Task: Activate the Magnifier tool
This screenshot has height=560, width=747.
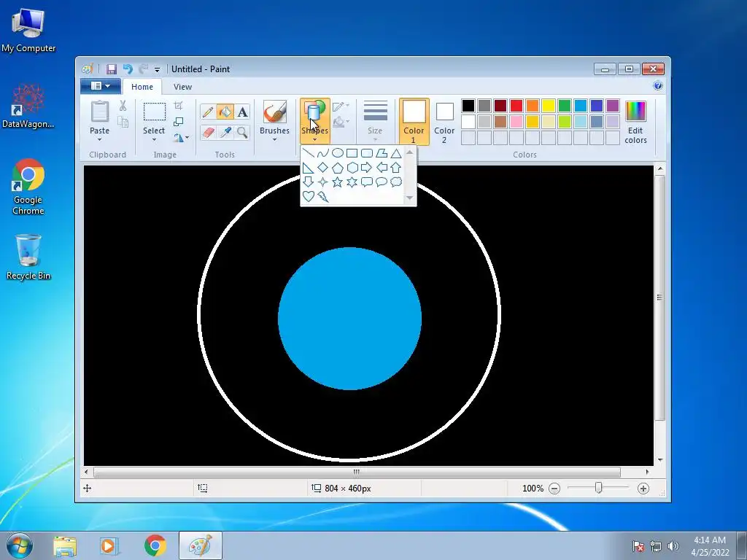Action: pos(242,132)
